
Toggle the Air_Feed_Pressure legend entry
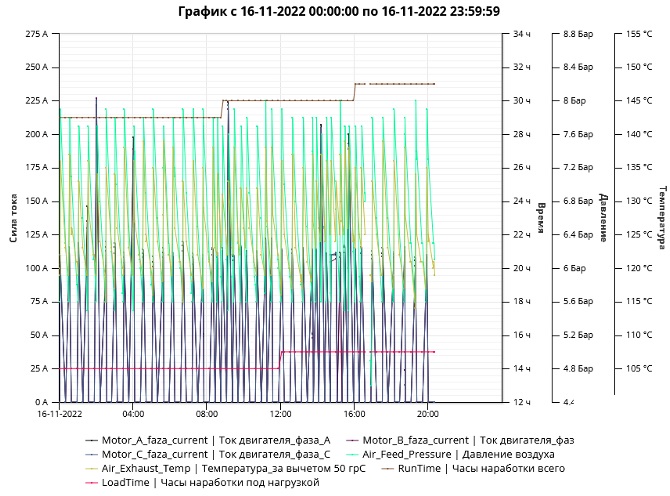tap(450, 455)
